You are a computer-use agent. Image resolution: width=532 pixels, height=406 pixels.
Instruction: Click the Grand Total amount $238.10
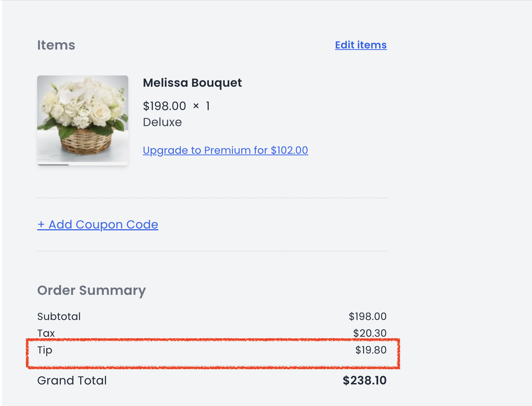(x=365, y=380)
